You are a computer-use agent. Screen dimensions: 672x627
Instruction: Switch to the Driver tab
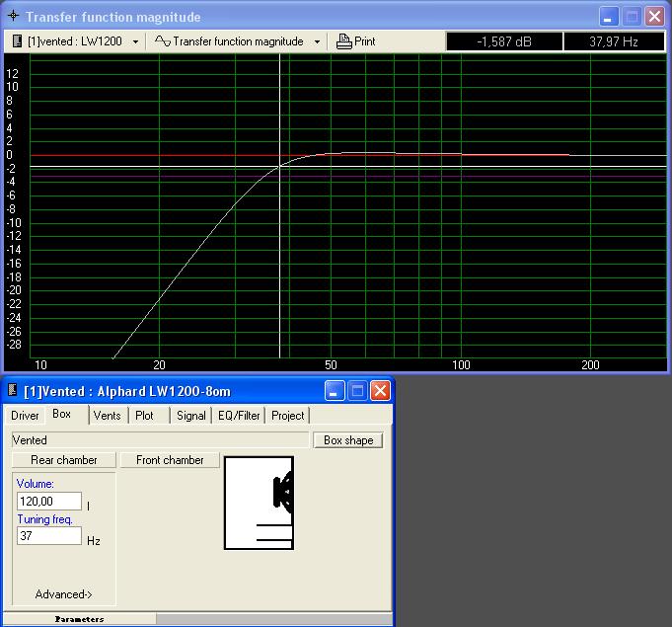click(26, 416)
